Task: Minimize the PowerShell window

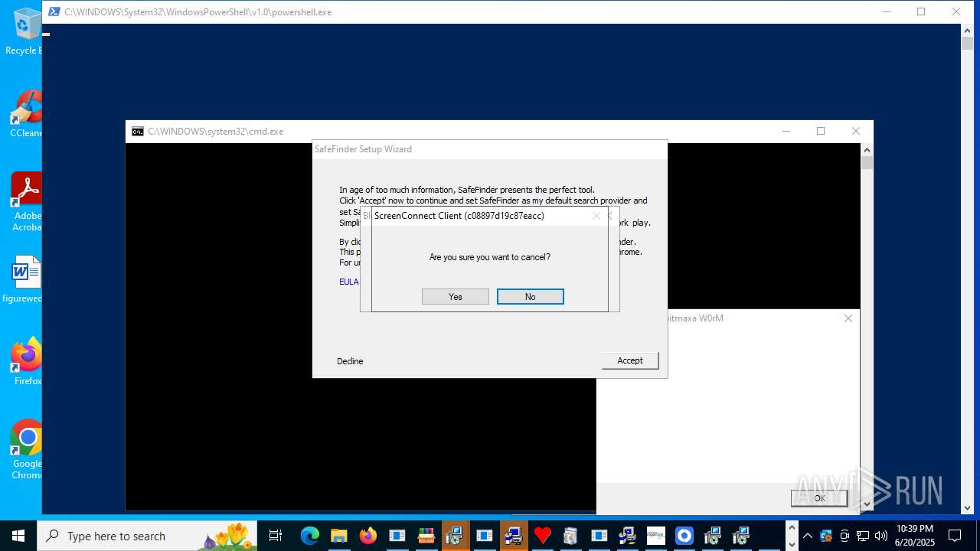Action: click(x=886, y=11)
